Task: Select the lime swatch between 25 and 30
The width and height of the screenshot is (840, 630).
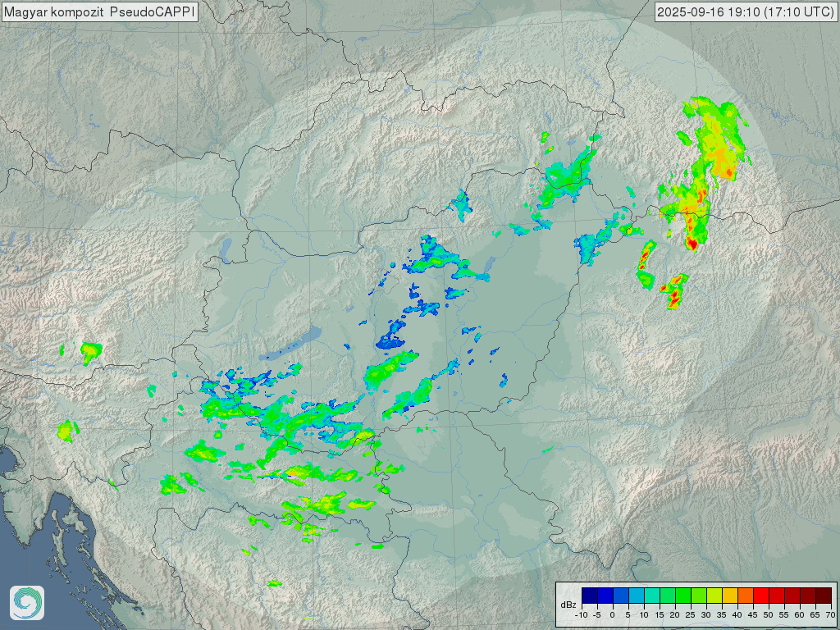Action: click(699, 596)
